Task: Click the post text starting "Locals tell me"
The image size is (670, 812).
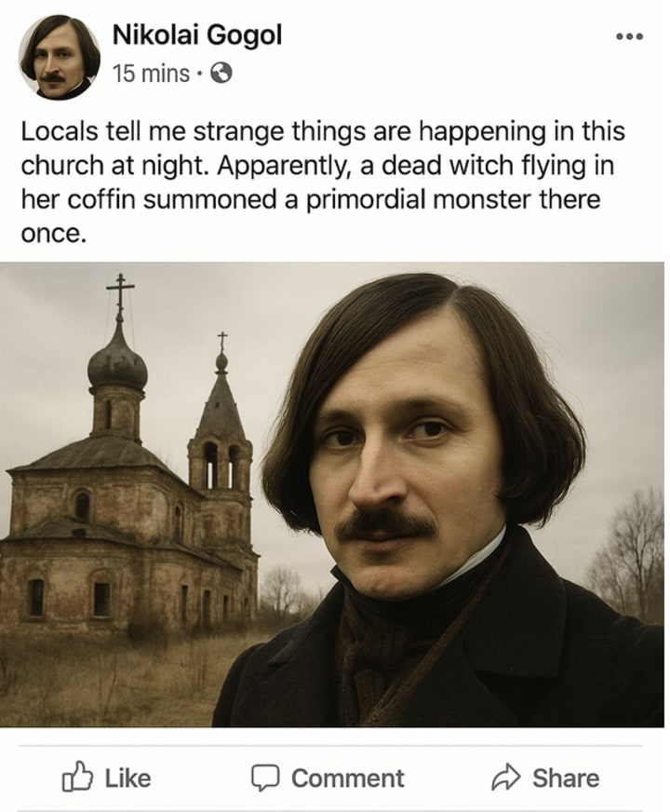Action: pyautogui.click(x=323, y=183)
